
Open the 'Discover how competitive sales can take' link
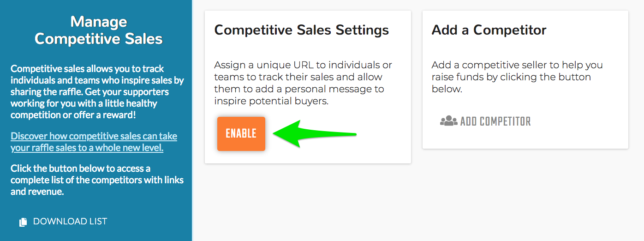pos(94,136)
